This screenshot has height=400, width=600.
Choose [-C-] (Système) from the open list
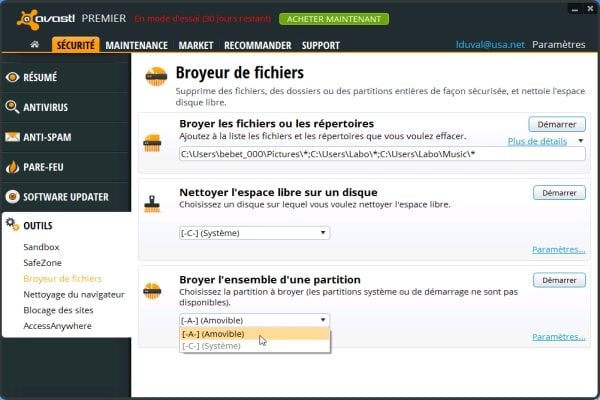(254, 346)
